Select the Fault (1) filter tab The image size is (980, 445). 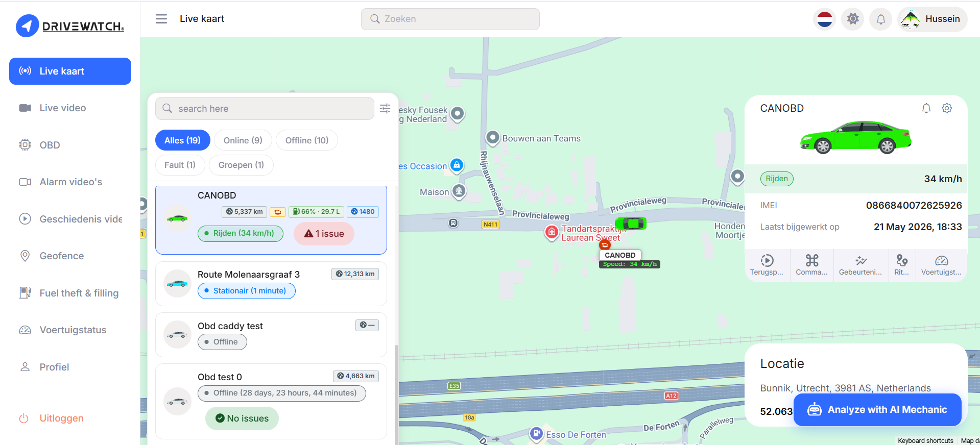click(180, 165)
